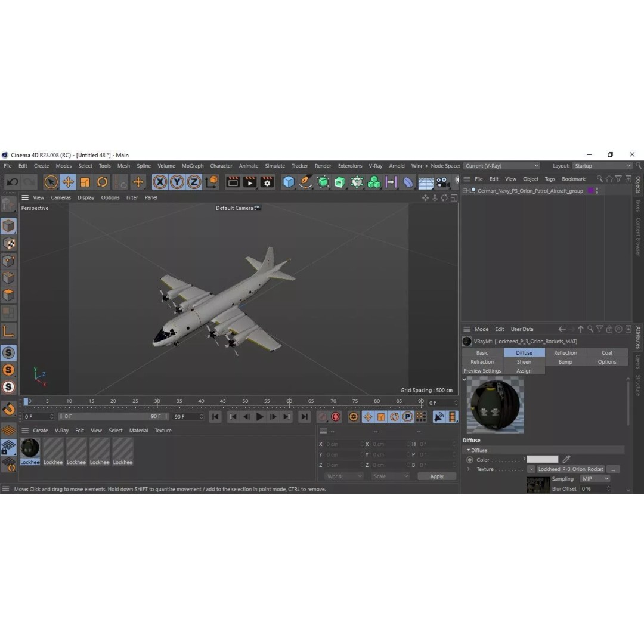
Task: Open the V-Ray menu in top menubar
Action: point(376,166)
